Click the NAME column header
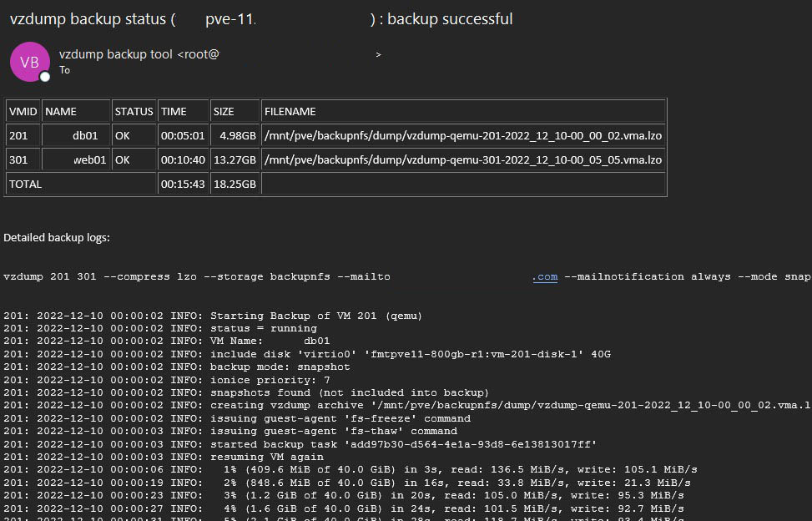Viewport: 812px width, 521px height. (61, 111)
